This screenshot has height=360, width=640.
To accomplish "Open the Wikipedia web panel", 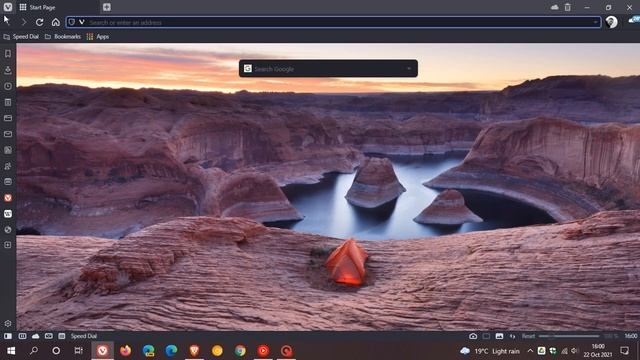I will [x=8, y=213].
